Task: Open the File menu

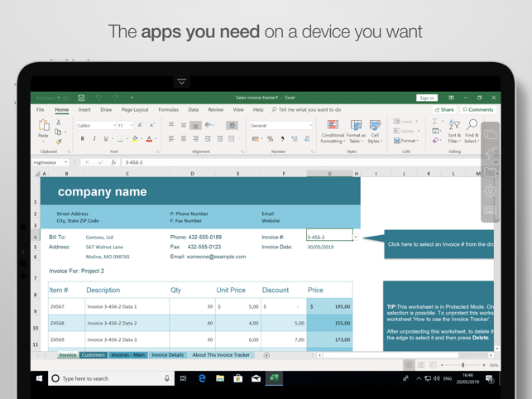Action: (x=41, y=109)
